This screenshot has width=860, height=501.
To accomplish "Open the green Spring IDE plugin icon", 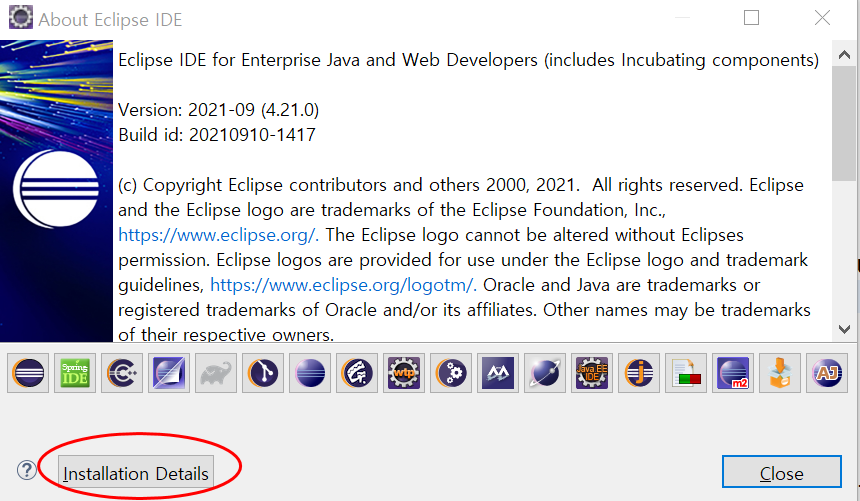I will pyautogui.click(x=75, y=373).
